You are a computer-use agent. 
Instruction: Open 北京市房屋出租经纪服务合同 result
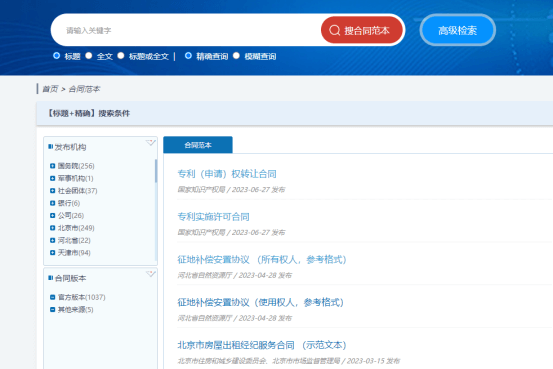click(262, 345)
